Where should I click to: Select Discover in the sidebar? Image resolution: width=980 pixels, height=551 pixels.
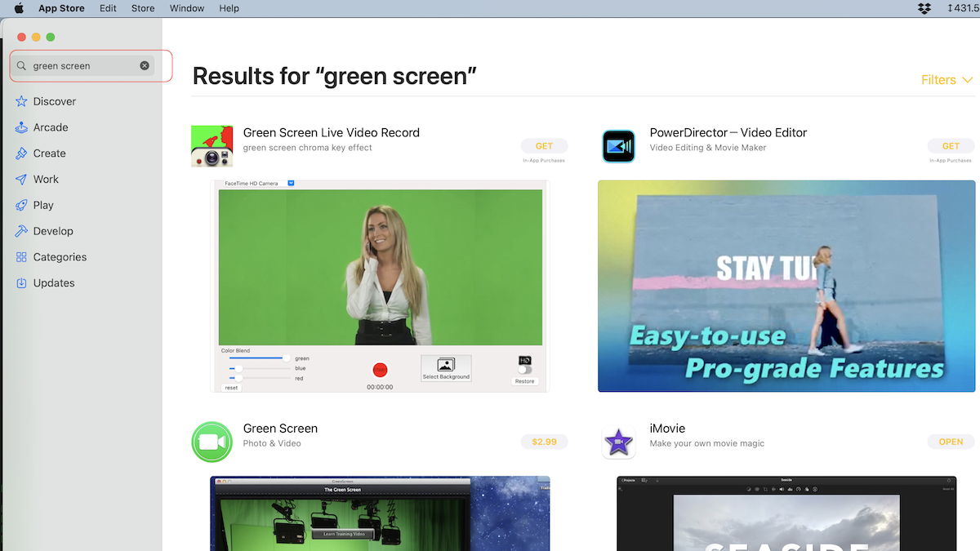55,101
